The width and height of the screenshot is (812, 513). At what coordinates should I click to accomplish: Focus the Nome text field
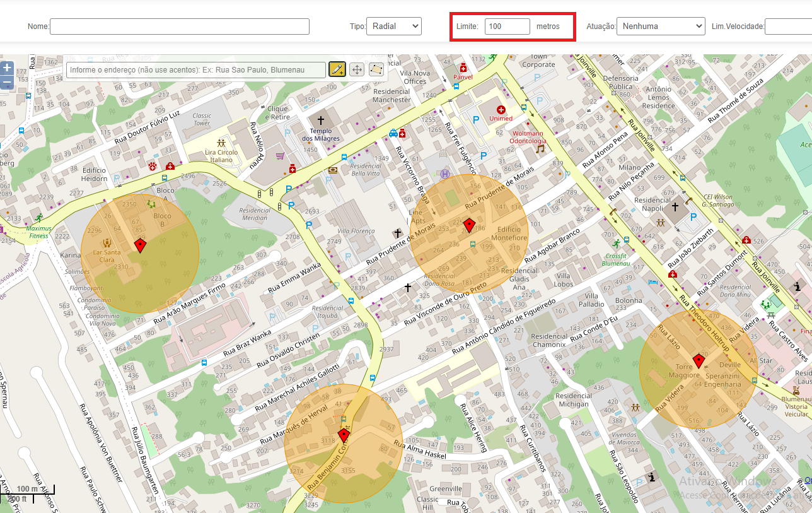coord(180,27)
